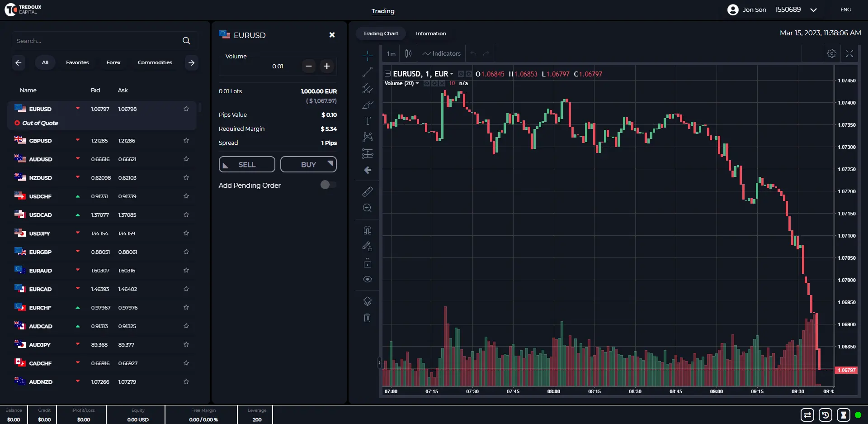The width and height of the screenshot is (868, 424).
Task: Open the Volume (20) indicator dropdown
Action: tap(417, 83)
